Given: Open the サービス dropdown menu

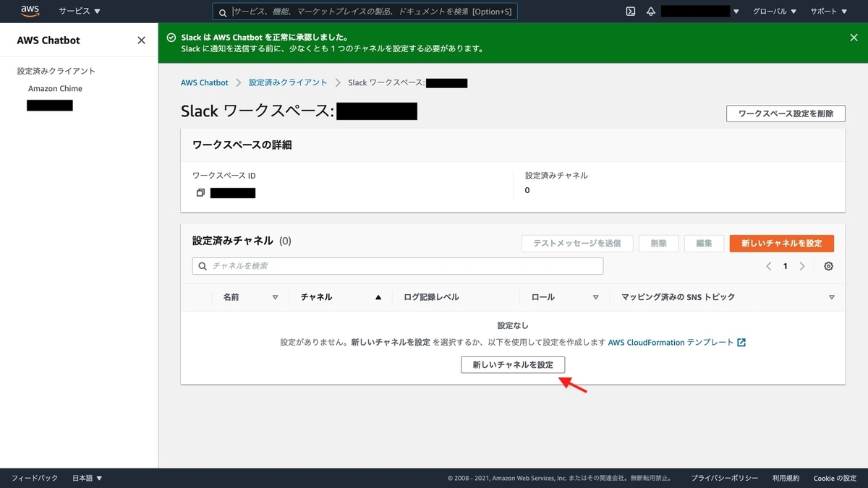Looking at the screenshot, I should (80, 12).
